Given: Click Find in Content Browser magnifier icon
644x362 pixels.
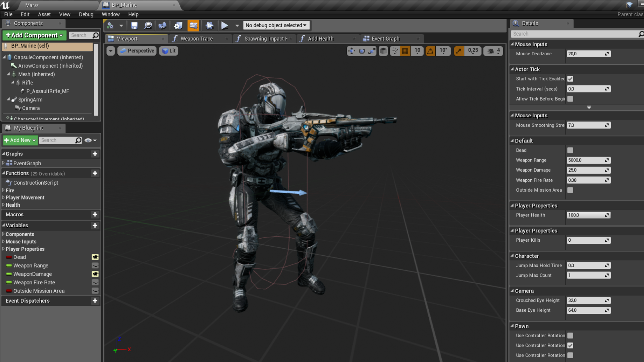Looking at the screenshot, I should click(148, 25).
